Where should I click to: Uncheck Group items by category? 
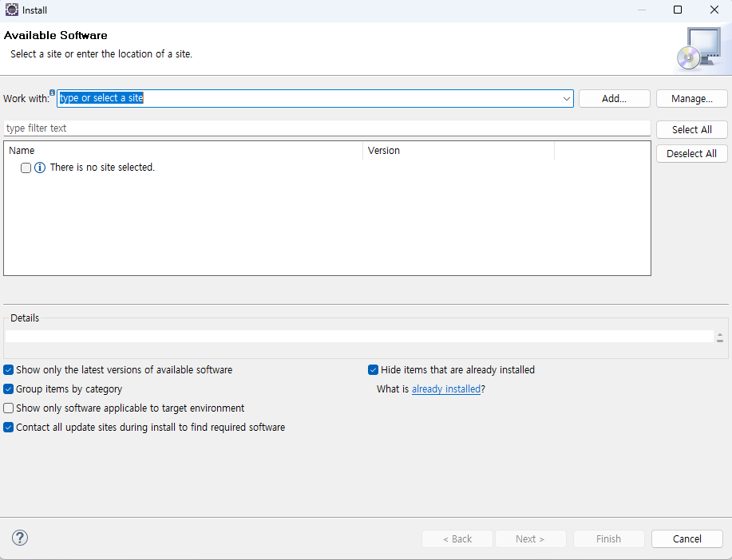tap(9, 389)
